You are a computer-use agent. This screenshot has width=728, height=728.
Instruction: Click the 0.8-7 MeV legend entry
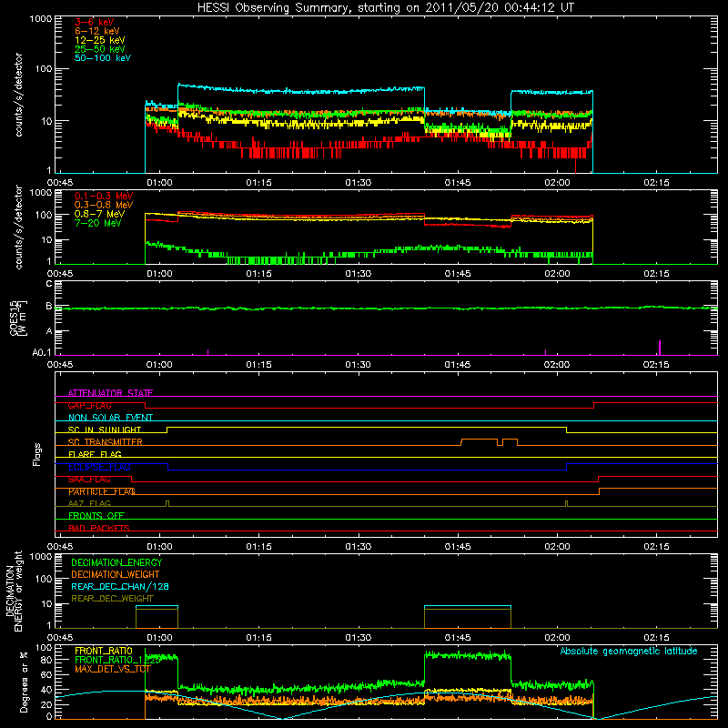99,214
